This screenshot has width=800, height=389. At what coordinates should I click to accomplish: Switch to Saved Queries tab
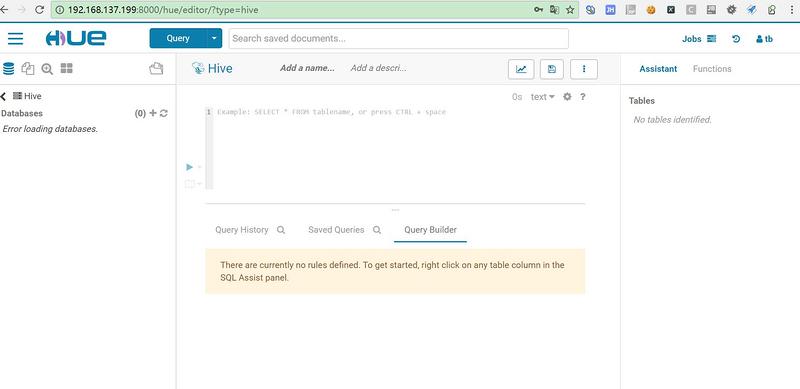[x=336, y=230]
